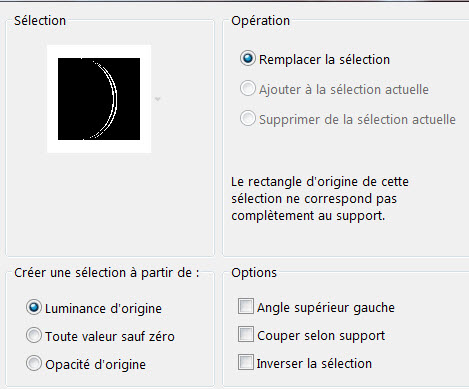Click the Créer une sélection à partir de heading
The width and height of the screenshot is (469, 389).
[x=107, y=273]
